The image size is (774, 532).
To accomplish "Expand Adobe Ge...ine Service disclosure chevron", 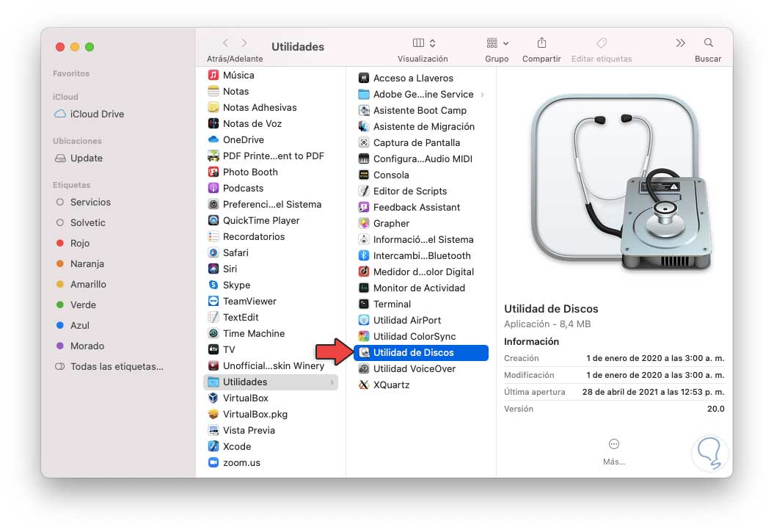I will click(x=483, y=94).
